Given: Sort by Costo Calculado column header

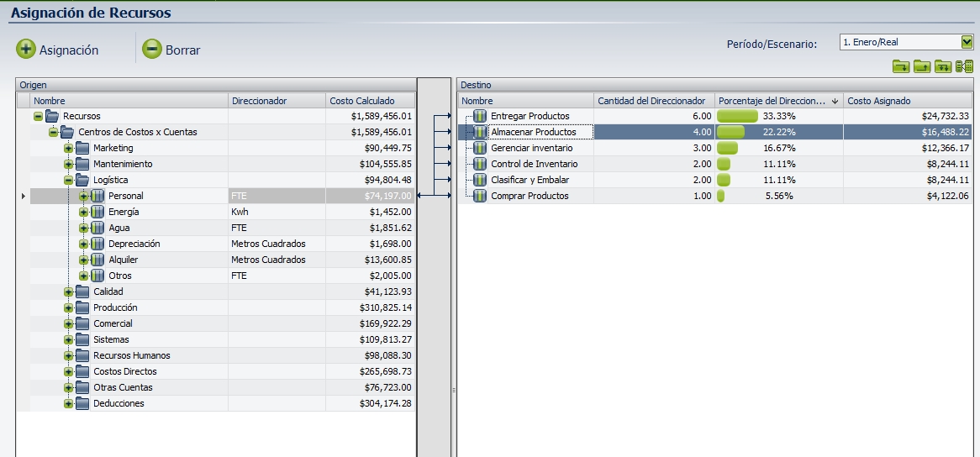Looking at the screenshot, I should [x=370, y=101].
